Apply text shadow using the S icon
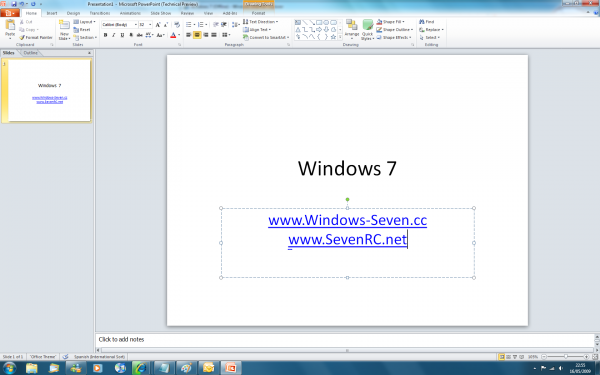The height and width of the screenshot is (375, 600). [131, 35]
